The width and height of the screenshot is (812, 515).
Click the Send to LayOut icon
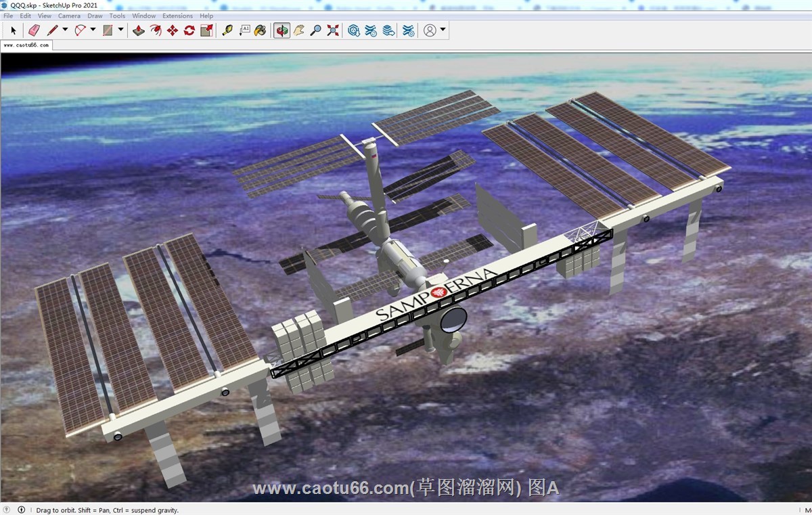pyautogui.click(x=388, y=30)
